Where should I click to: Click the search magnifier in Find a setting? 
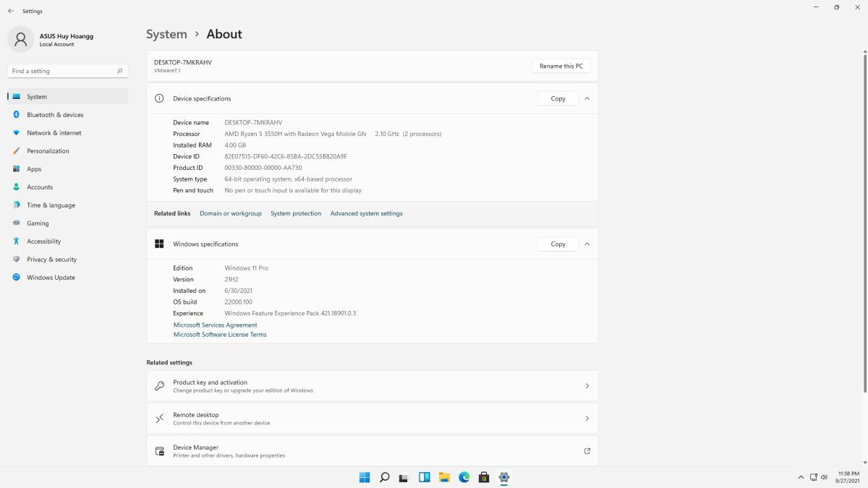[120, 71]
